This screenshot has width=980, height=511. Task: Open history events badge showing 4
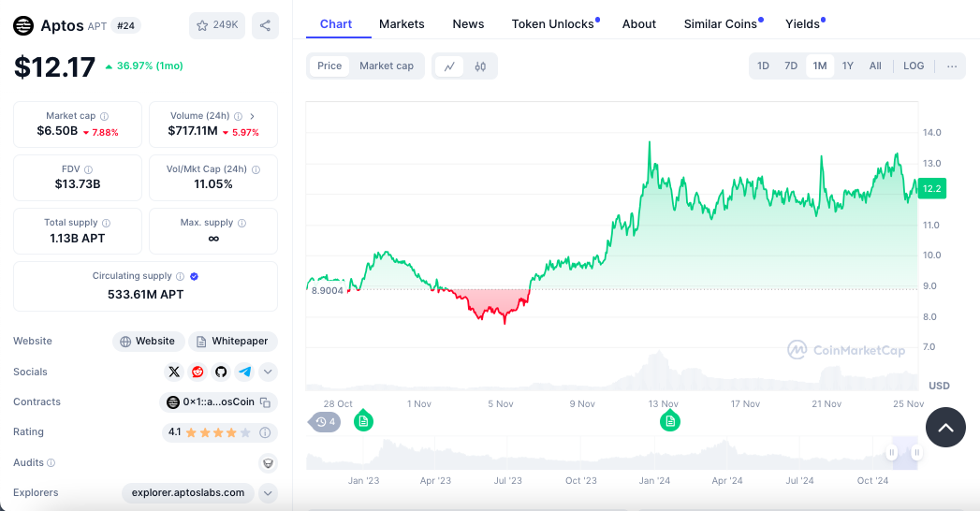[x=325, y=422]
